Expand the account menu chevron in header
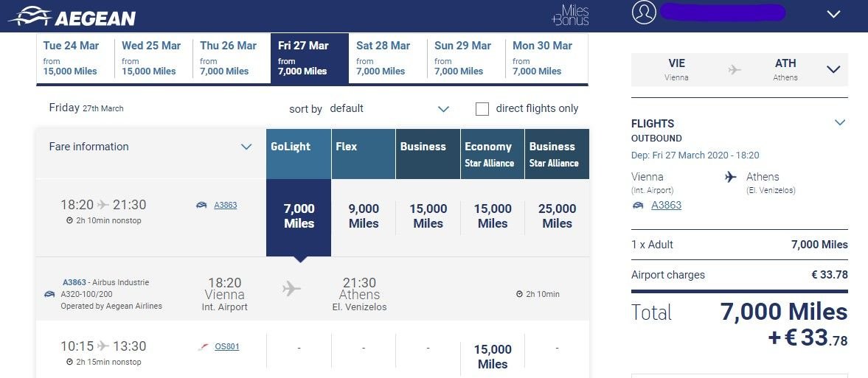The height and width of the screenshot is (378, 868). click(834, 14)
